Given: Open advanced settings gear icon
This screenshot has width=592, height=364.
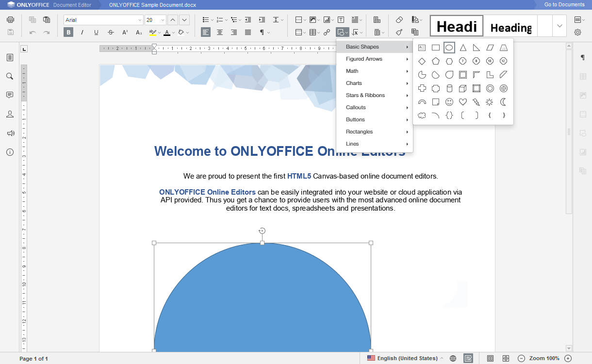Looking at the screenshot, I should tap(577, 33).
